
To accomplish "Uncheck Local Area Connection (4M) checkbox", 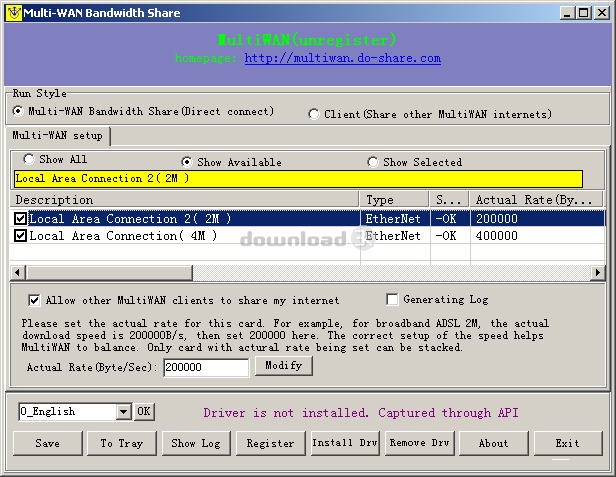I will click(21, 236).
